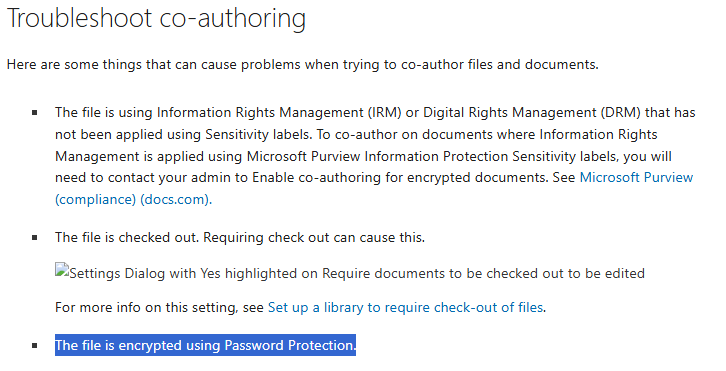The width and height of the screenshot is (726, 371).
Task: Click the text 'The file is checked out.'
Action: 127,238
